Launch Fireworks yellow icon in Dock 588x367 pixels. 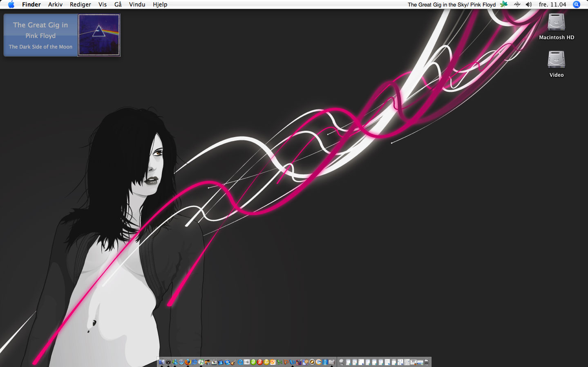[266, 362]
